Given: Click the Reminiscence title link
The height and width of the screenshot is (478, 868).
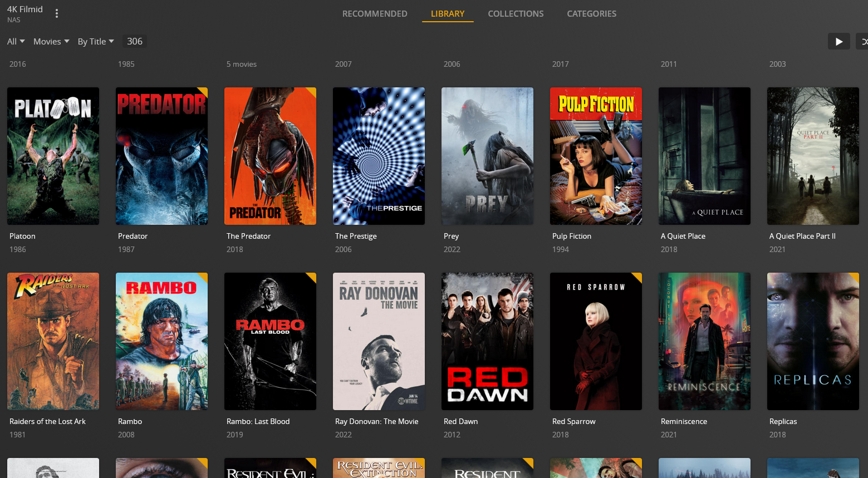Looking at the screenshot, I should [x=684, y=421].
